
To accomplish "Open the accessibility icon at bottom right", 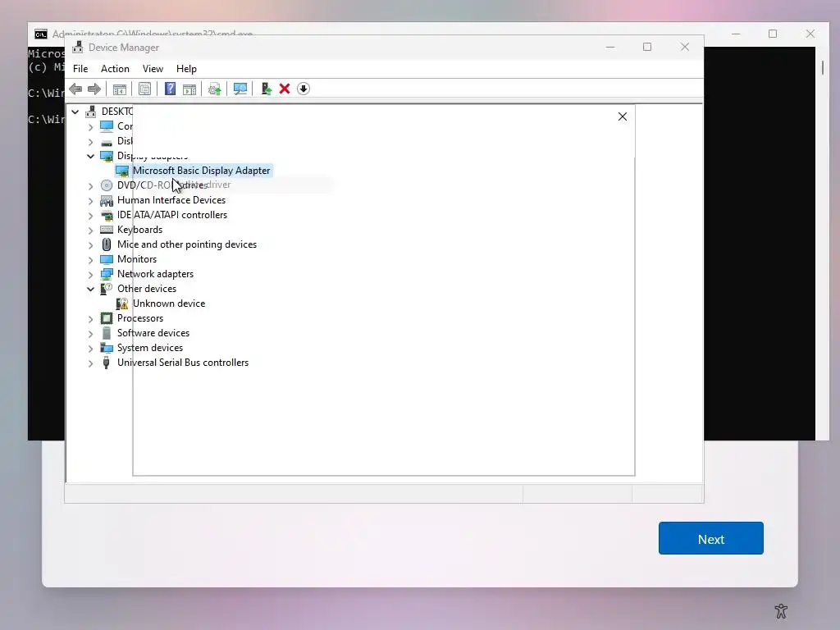I will 781,610.
